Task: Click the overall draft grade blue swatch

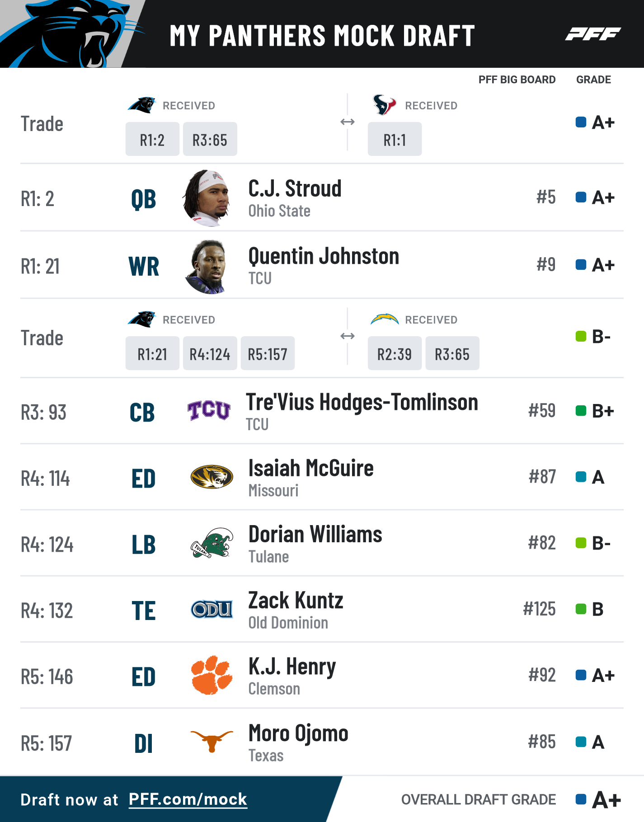Action: 581,799
